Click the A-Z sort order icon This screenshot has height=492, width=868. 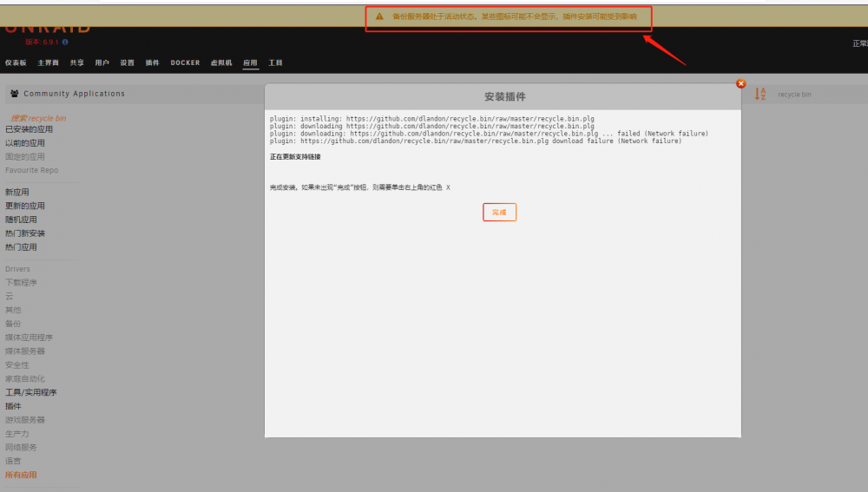(x=760, y=94)
